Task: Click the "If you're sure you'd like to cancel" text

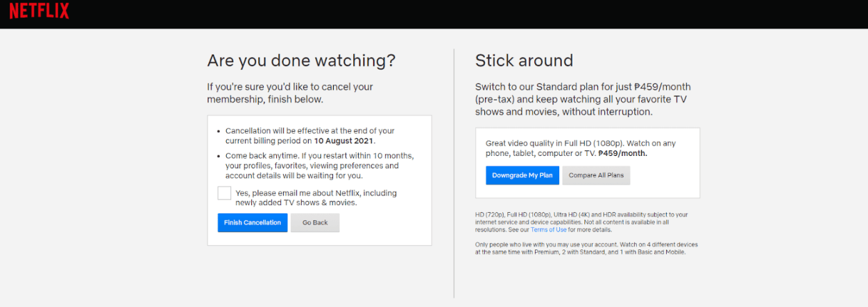Action: click(290, 93)
